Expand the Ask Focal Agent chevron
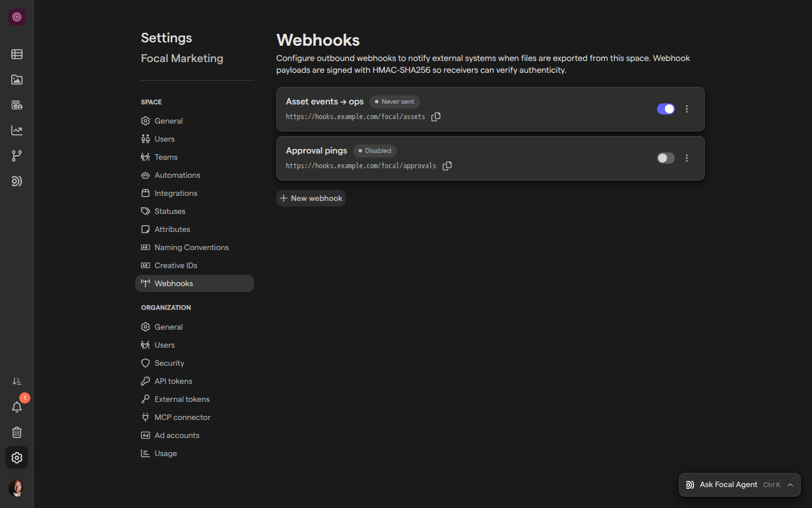The image size is (812, 508). [791, 485]
